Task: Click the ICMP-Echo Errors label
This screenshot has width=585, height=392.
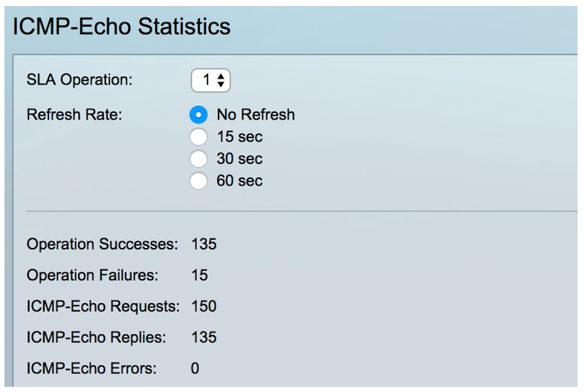Action: click(x=89, y=367)
